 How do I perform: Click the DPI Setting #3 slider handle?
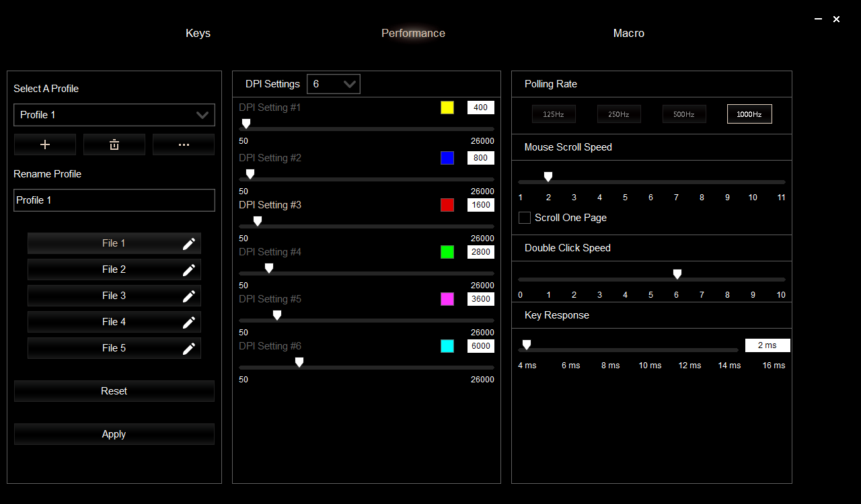coord(257,221)
